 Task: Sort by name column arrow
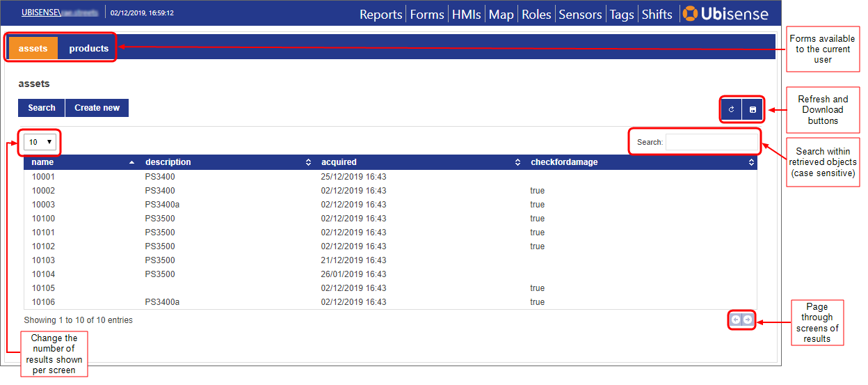point(132,162)
